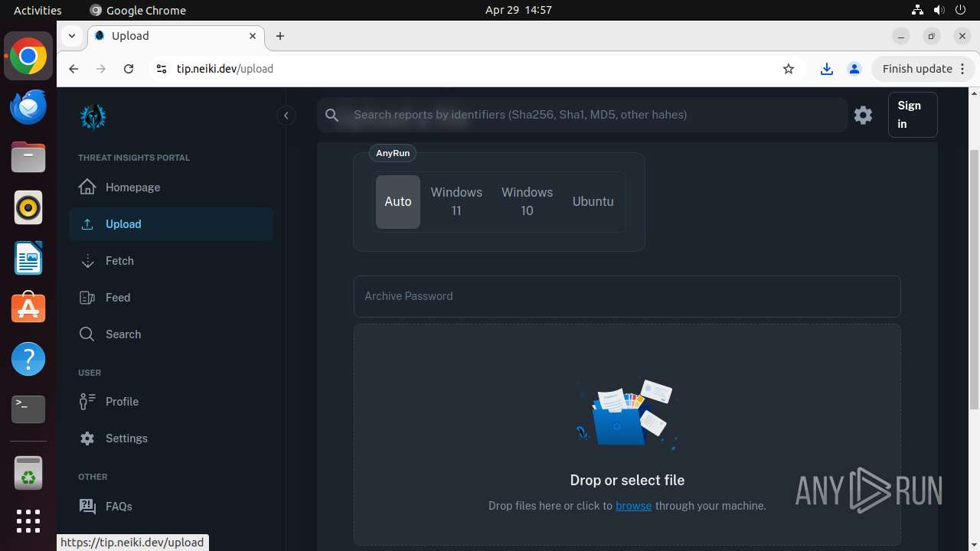Open Rhythmbox from the dock
980x551 pixels.
click(28, 208)
